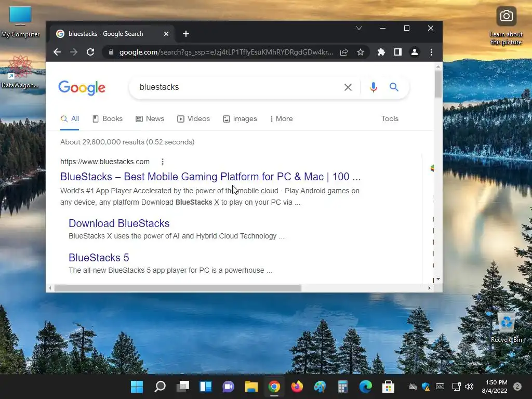The width and height of the screenshot is (532, 399).
Task: Reload the Google search page
Action: [x=90, y=52]
